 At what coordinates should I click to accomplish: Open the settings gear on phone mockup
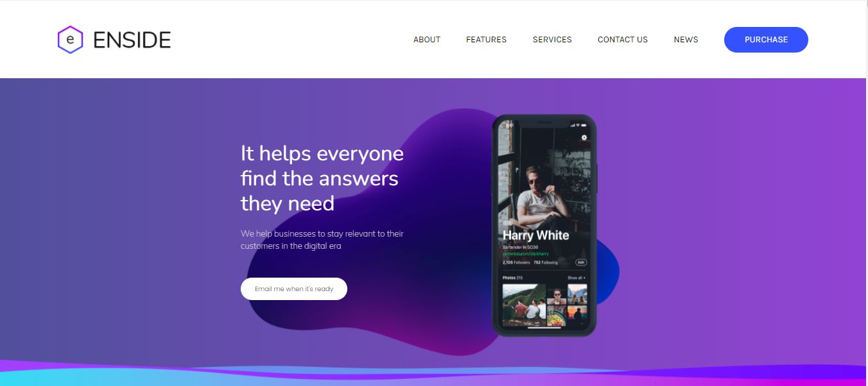(584, 137)
